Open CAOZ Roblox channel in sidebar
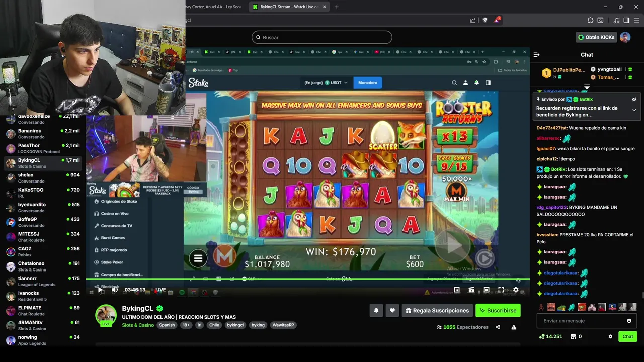 [x=43, y=251]
